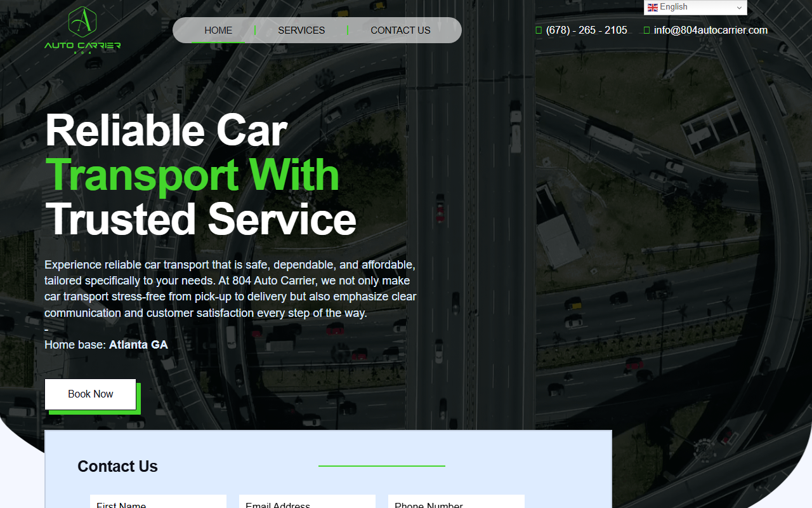Click the 'Trusted Service' headline text
Screen dimensions: 812x508
(200, 219)
